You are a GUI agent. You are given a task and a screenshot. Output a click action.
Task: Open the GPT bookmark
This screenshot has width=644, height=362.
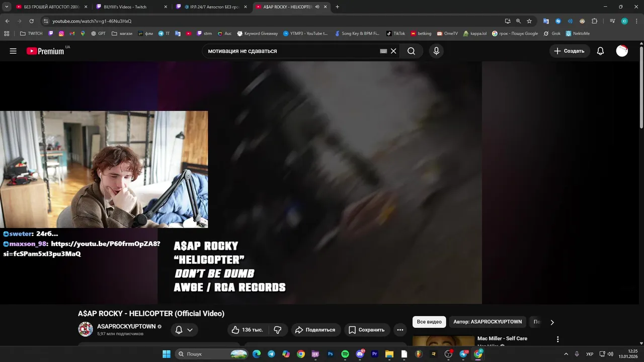pos(98,33)
